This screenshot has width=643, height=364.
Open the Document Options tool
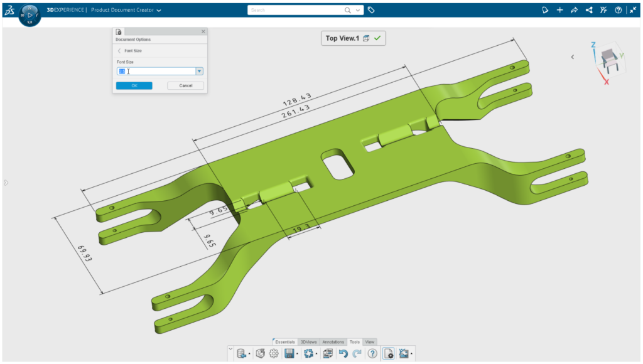tap(388, 353)
